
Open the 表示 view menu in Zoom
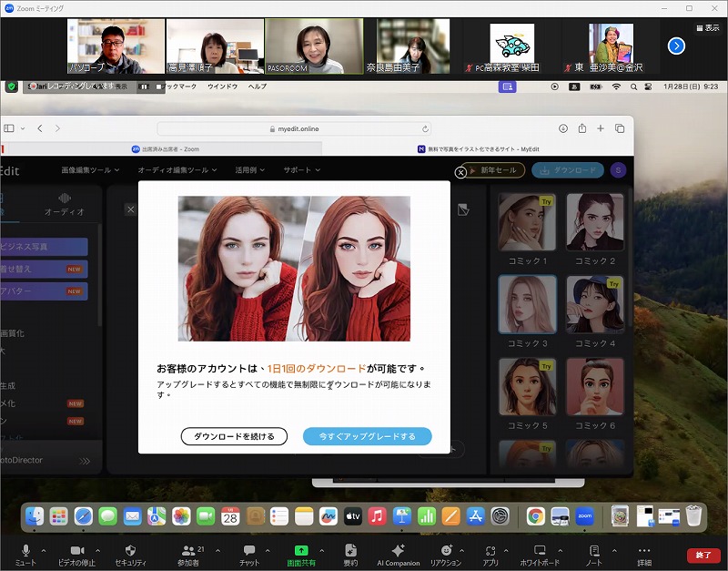point(706,28)
